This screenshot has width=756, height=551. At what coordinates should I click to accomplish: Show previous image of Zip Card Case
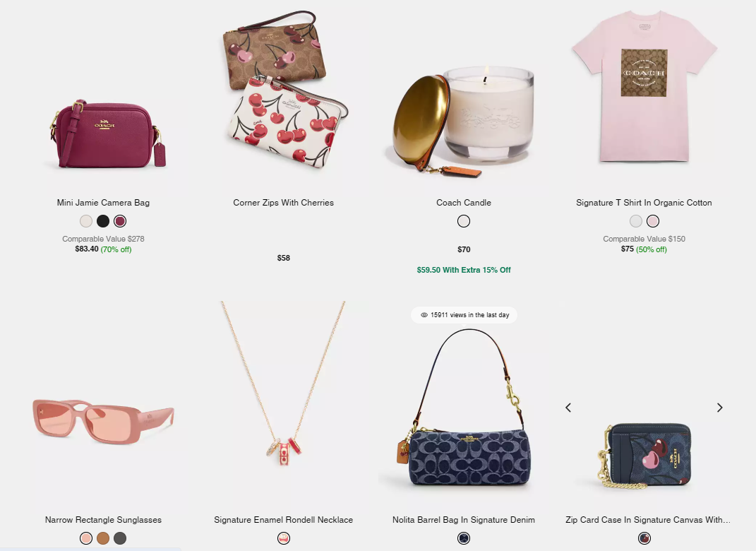tap(568, 408)
